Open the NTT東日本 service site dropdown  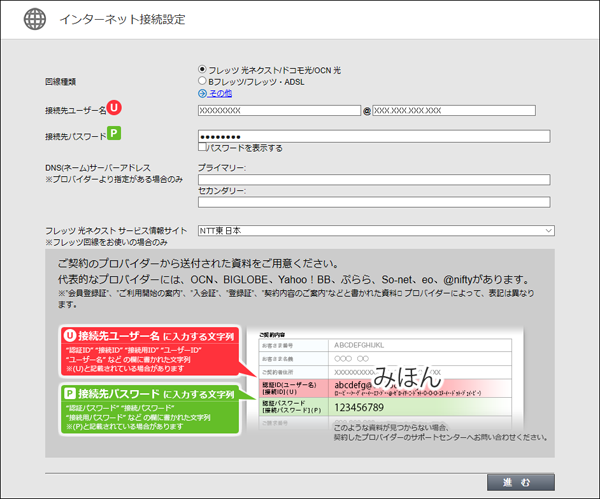(x=375, y=231)
